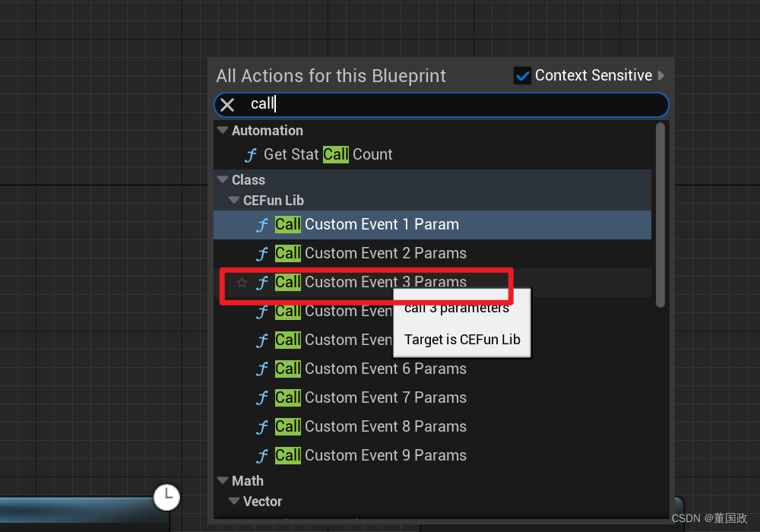
Task: Click the function icon beside Call Custom Event 6 Params
Action: point(262,369)
